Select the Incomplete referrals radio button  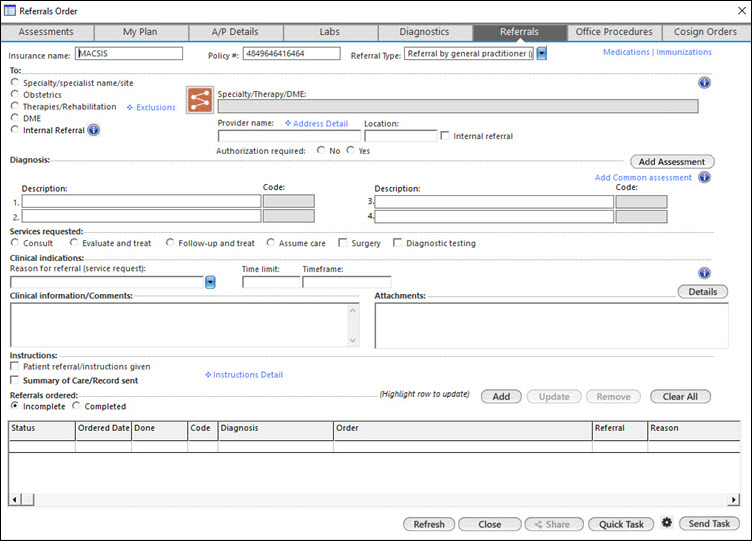tap(15, 406)
